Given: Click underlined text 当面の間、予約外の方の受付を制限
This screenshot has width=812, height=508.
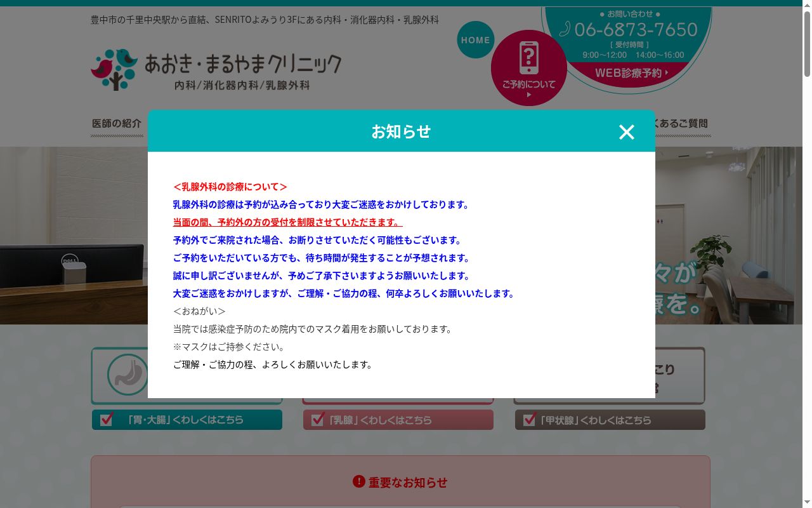Looking at the screenshot, I should (x=288, y=222).
